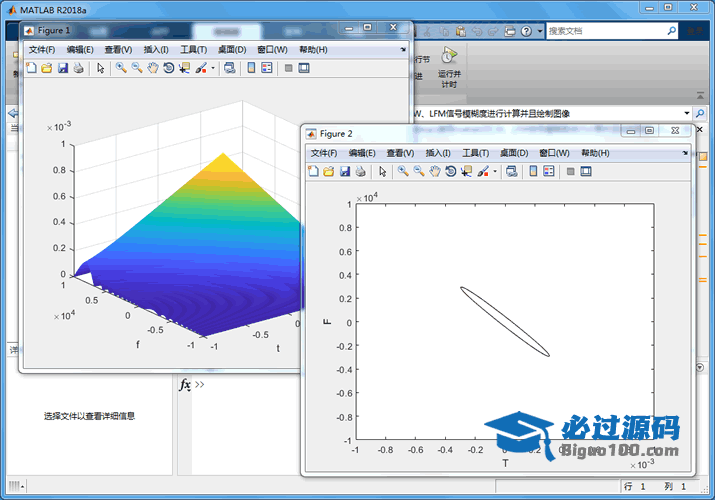Select Rotate 3D tool in Figure 1
This screenshot has width=715, height=500.
[168, 68]
